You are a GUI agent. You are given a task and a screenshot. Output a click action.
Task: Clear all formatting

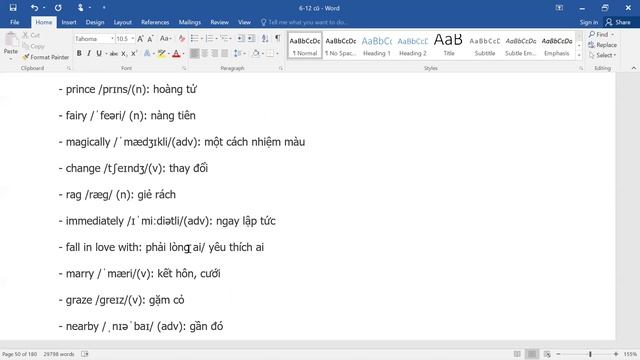(182, 39)
